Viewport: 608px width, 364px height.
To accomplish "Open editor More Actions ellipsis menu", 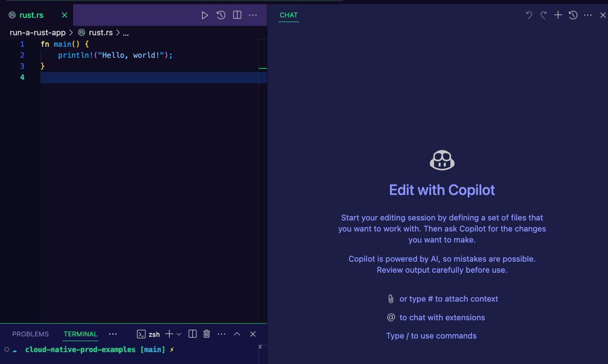I will (x=253, y=15).
